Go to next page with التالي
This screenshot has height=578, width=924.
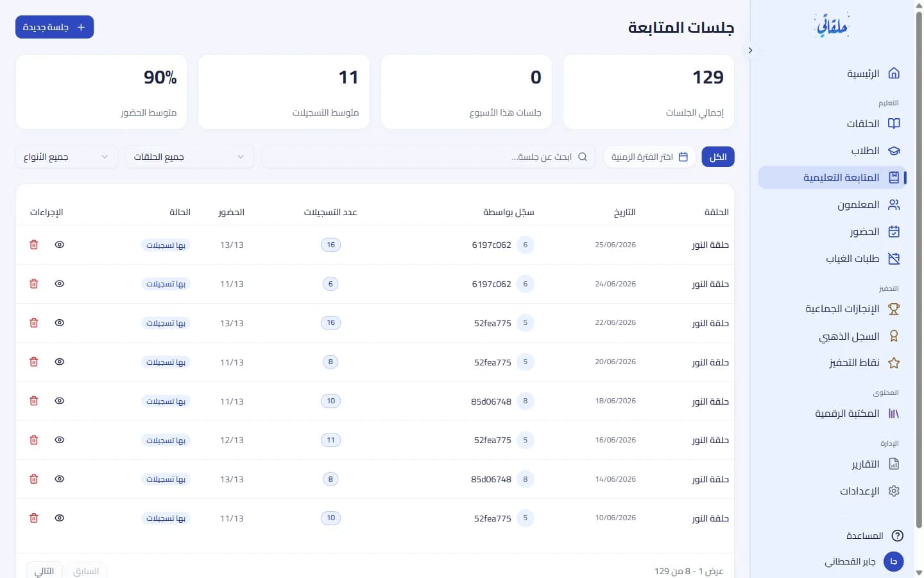pos(44,571)
